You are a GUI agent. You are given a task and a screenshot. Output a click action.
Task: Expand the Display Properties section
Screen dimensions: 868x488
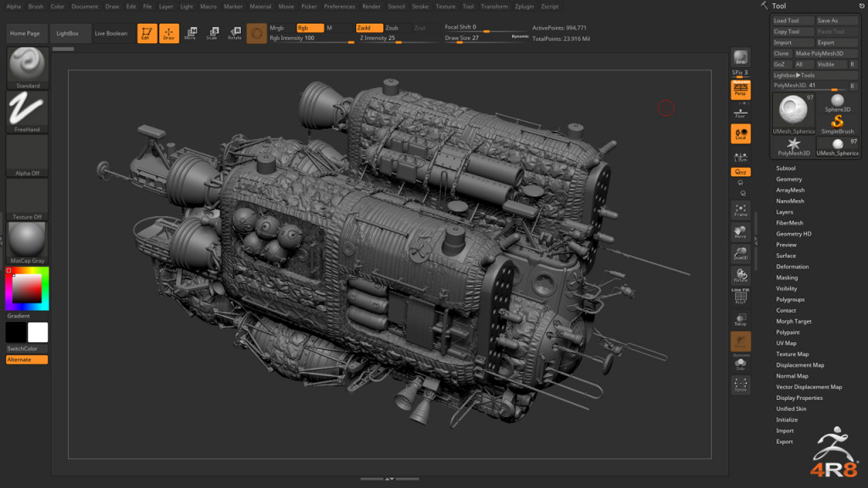[799, 398]
